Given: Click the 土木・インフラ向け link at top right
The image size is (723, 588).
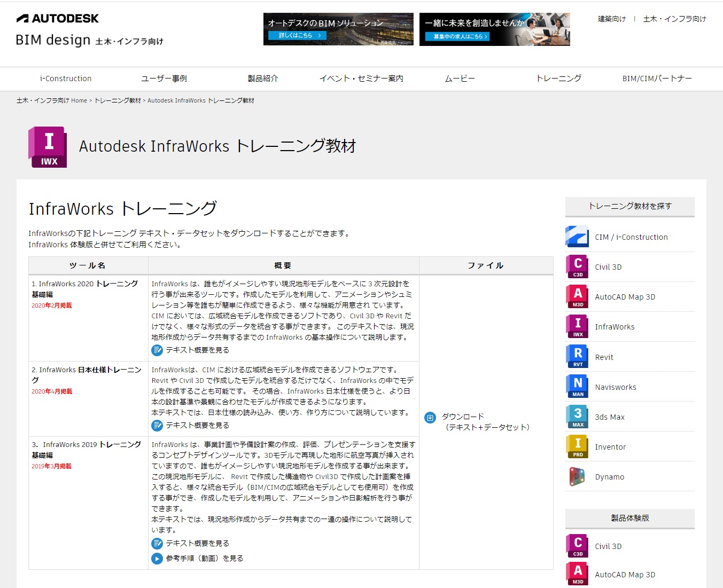Looking at the screenshot, I should tap(674, 19).
